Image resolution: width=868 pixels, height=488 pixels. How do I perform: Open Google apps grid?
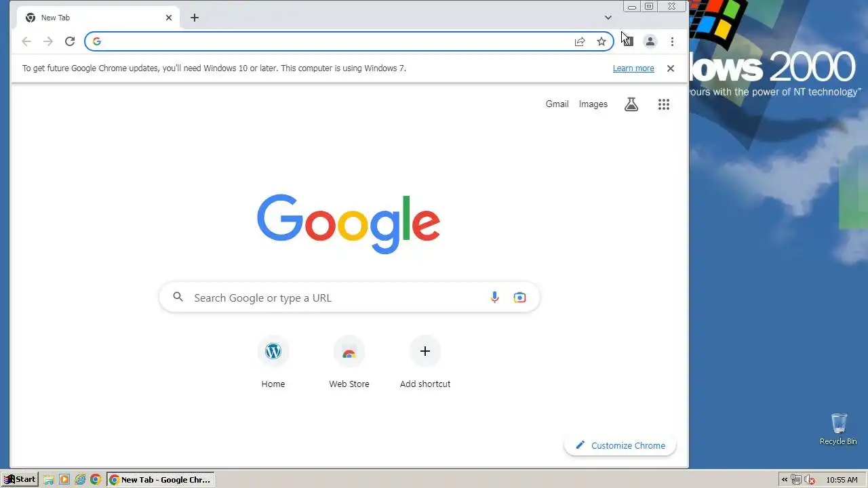click(664, 104)
